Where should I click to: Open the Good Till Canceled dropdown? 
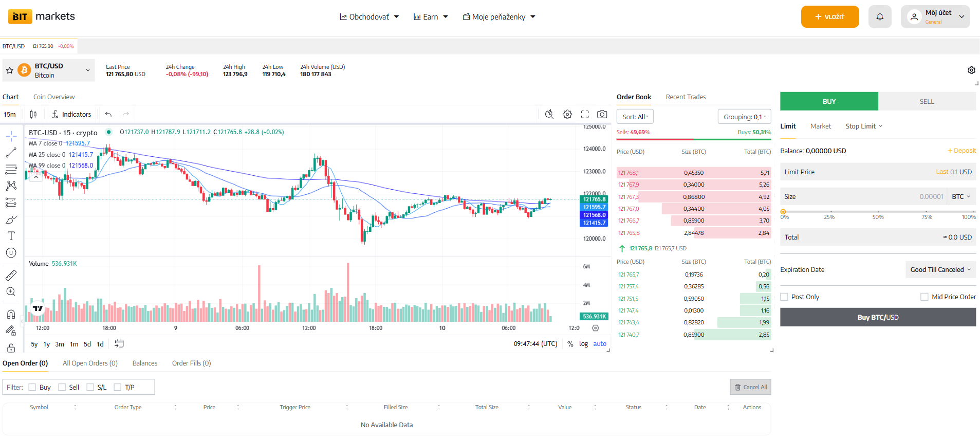click(940, 270)
